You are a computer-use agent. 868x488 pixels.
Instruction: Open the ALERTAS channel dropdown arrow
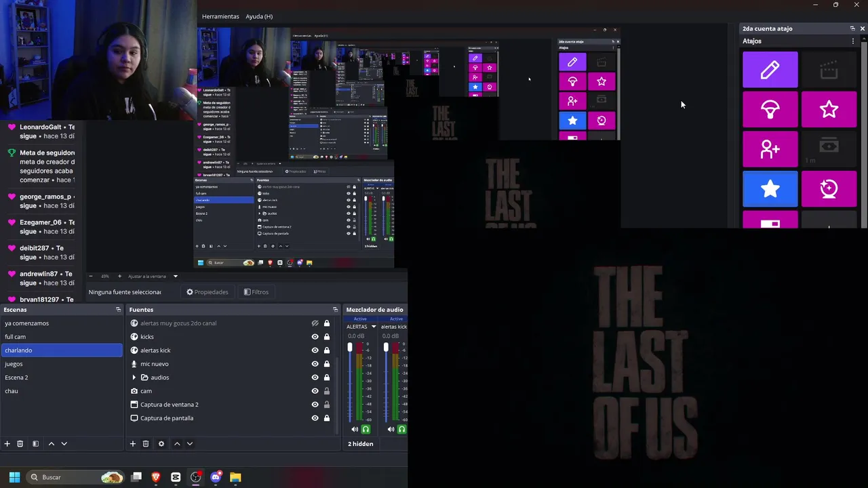coord(373,327)
